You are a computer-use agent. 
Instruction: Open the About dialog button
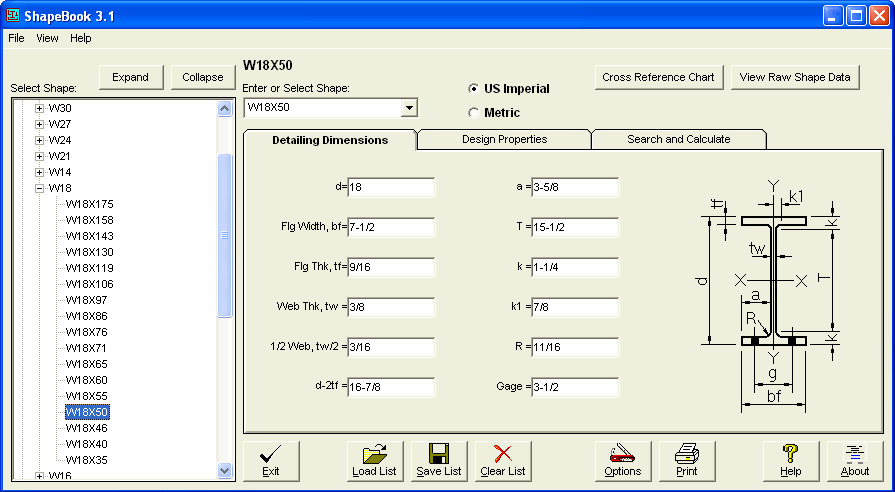tap(854, 461)
